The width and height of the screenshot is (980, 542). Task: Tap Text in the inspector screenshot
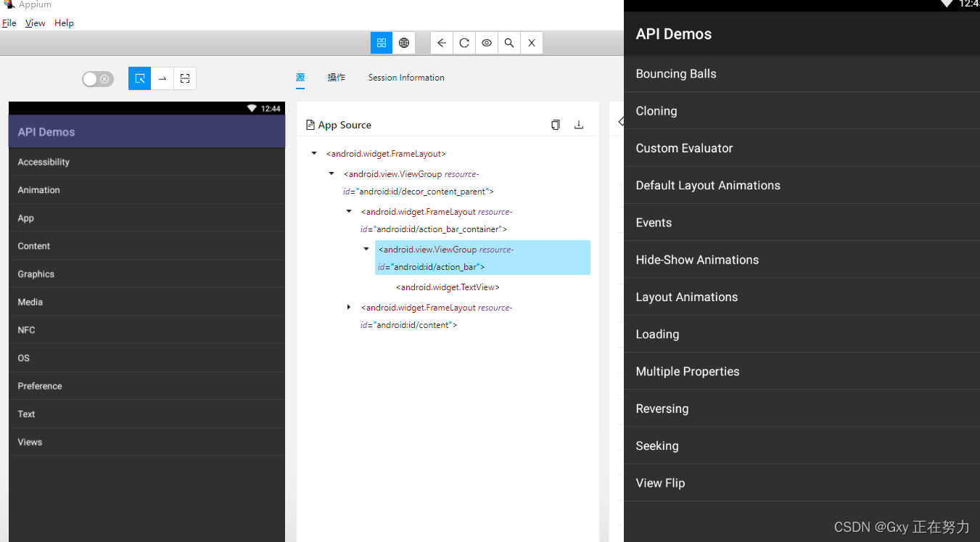click(x=147, y=414)
